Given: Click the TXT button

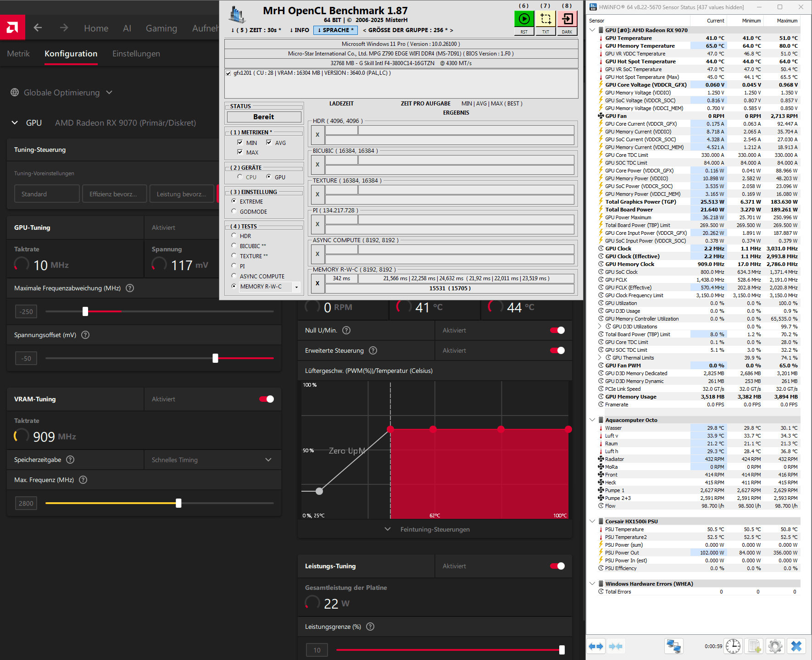Looking at the screenshot, I should pyautogui.click(x=545, y=32).
